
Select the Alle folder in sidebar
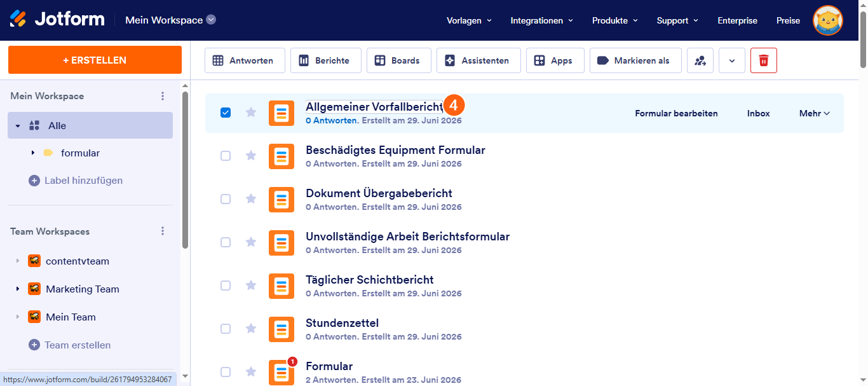coord(90,125)
